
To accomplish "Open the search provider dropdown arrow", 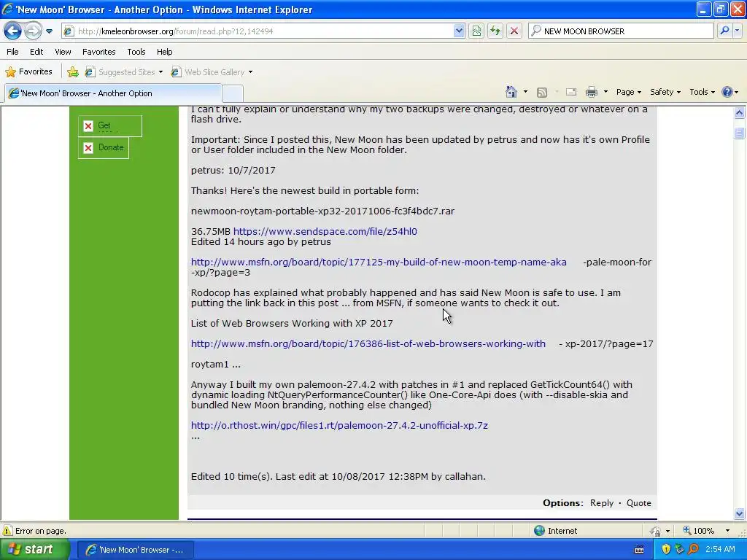I will [x=737, y=31].
